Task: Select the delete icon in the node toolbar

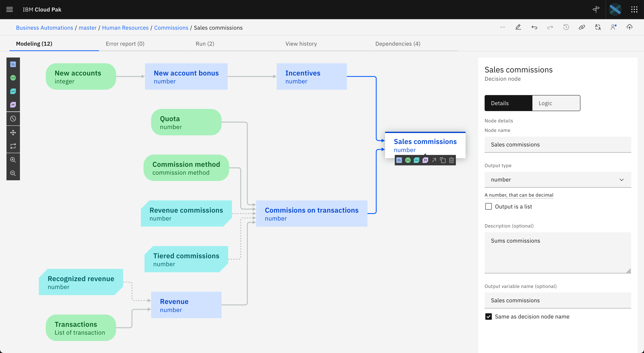Action: 451,160
